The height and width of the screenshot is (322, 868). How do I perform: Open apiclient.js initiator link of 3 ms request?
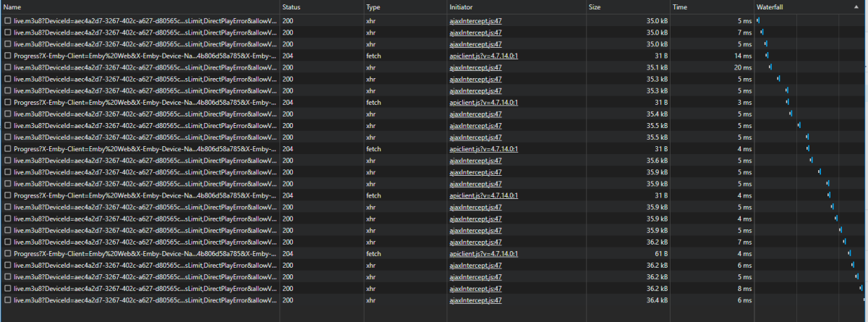pyautogui.click(x=483, y=102)
